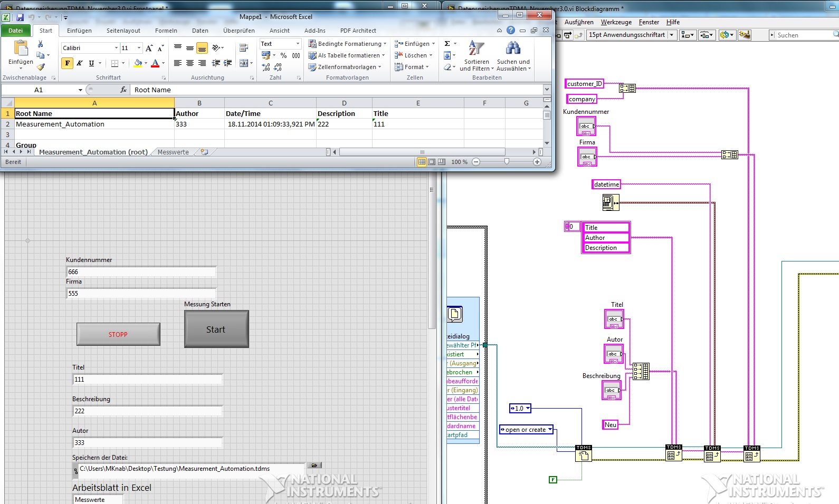Click the zoom in plus button
The image size is (839, 504).
pyautogui.click(x=537, y=162)
